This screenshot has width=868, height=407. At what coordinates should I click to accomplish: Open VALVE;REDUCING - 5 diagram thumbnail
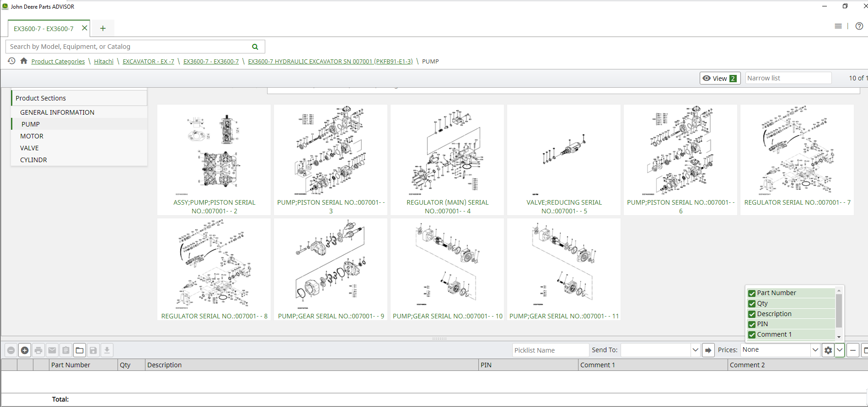tap(564, 151)
